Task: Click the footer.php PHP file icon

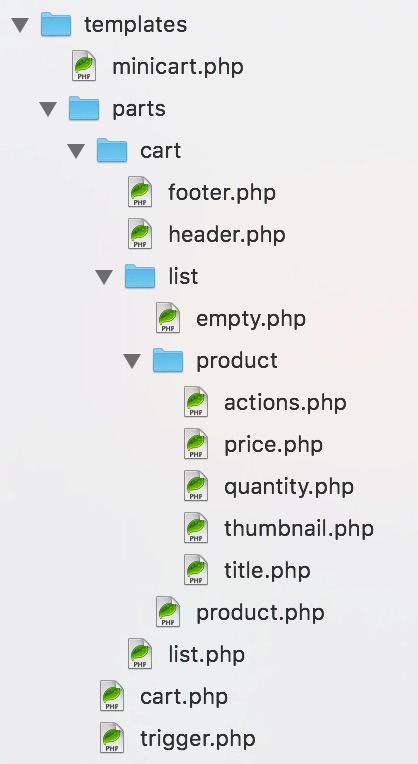Action: coord(140,191)
